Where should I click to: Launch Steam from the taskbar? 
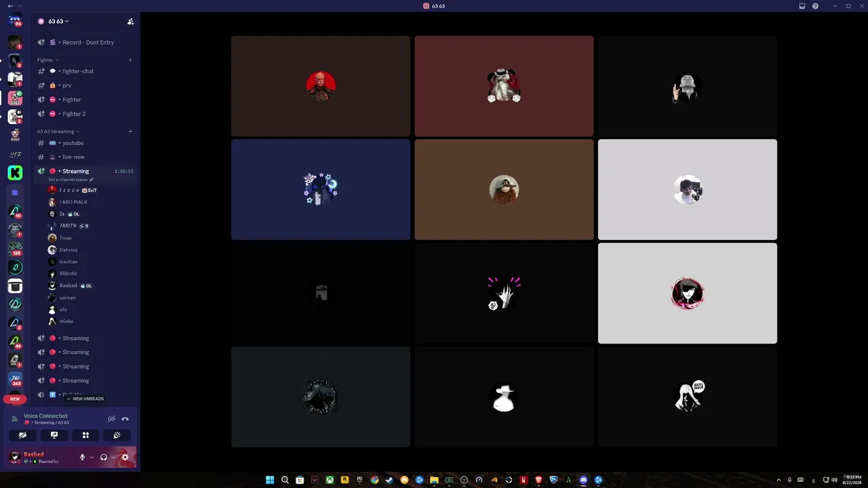click(x=389, y=480)
